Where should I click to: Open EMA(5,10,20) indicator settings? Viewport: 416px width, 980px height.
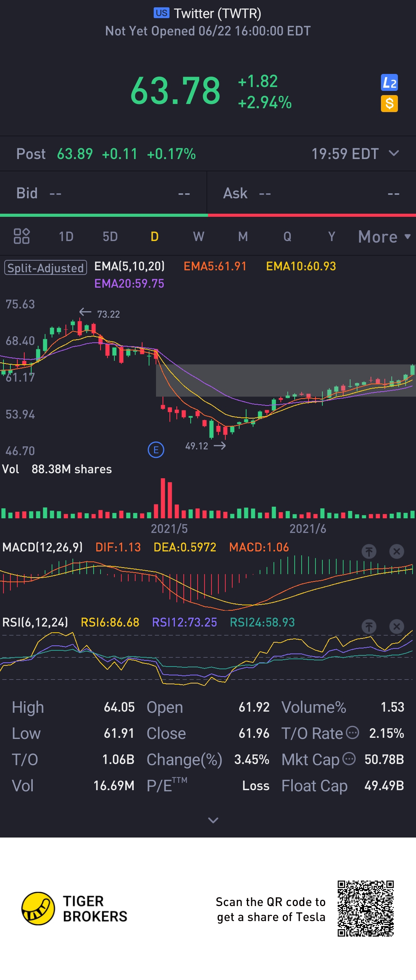click(x=129, y=266)
